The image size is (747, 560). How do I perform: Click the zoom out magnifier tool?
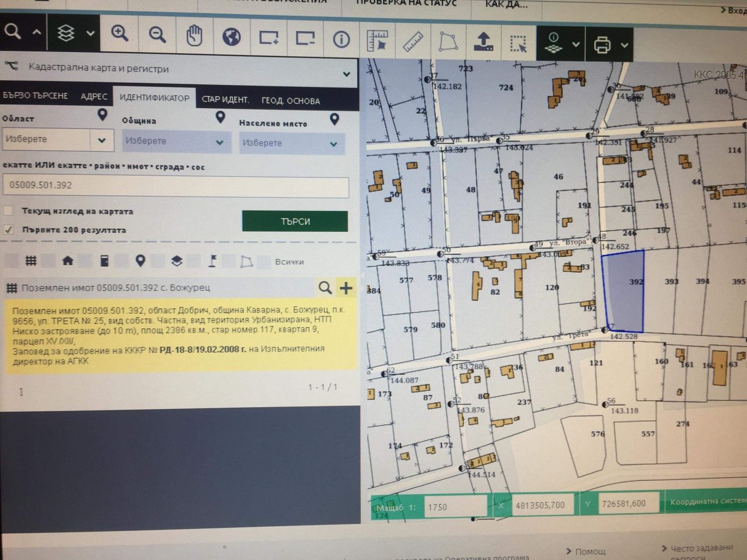(x=157, y=35)
